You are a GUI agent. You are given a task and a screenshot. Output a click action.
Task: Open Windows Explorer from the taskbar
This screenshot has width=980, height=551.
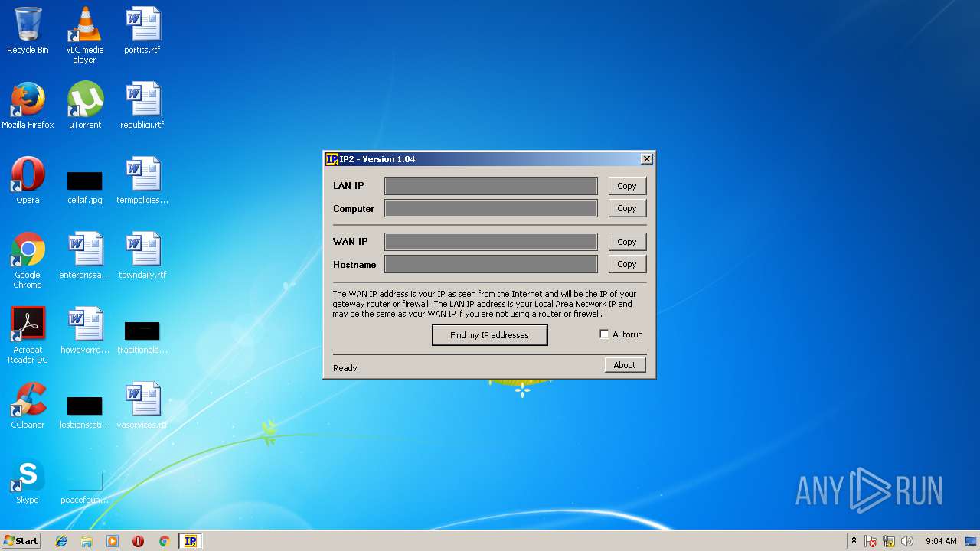click(x=87, y=541)
